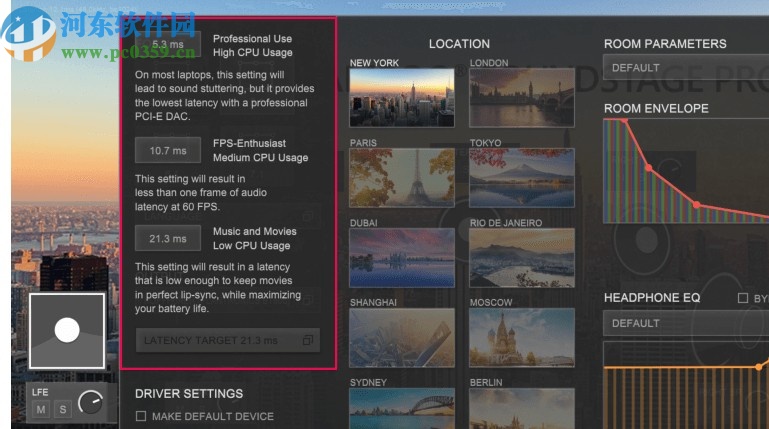Click the middle Room Envelope curve point
The height and width of the screenshot is (429, 769).
649,168
